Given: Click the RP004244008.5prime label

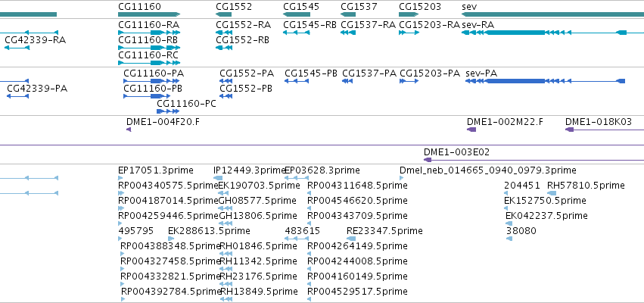Looking at the screenshot, I should [x=357, y=261].
